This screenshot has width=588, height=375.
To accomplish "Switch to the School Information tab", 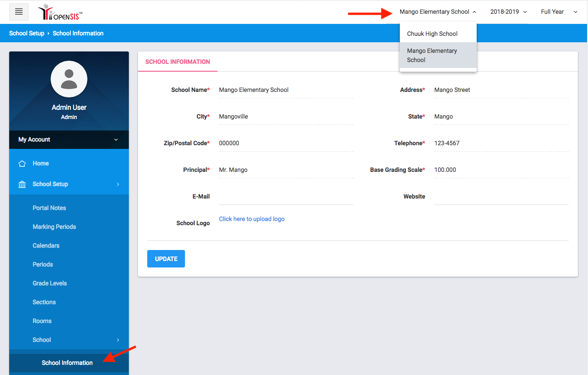I will pos(178,62).
